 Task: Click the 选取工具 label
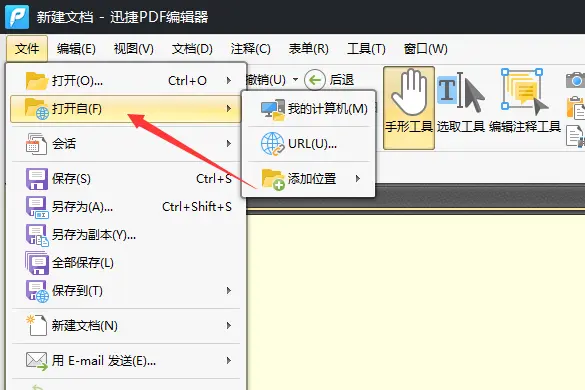(x=461, y=127)
